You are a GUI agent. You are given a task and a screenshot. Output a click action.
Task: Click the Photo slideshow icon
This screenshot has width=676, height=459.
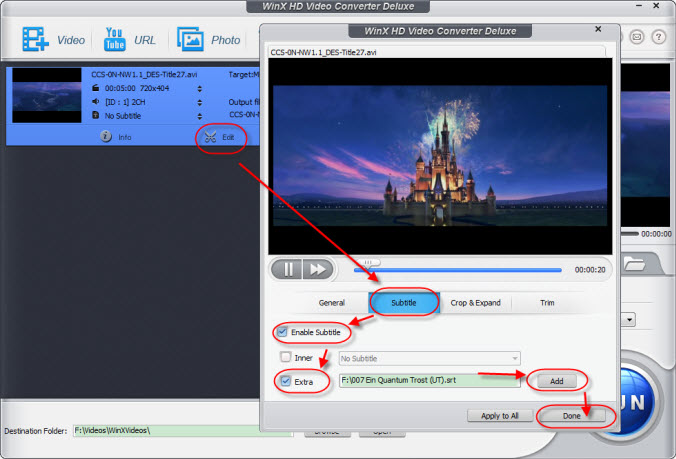[x=190, y=39]
